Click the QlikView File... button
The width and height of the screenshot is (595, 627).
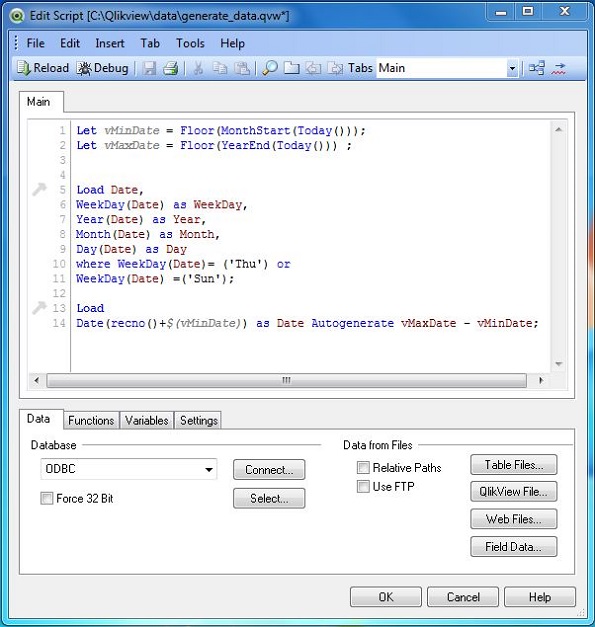pyautogui.click(x=514, y=491)
